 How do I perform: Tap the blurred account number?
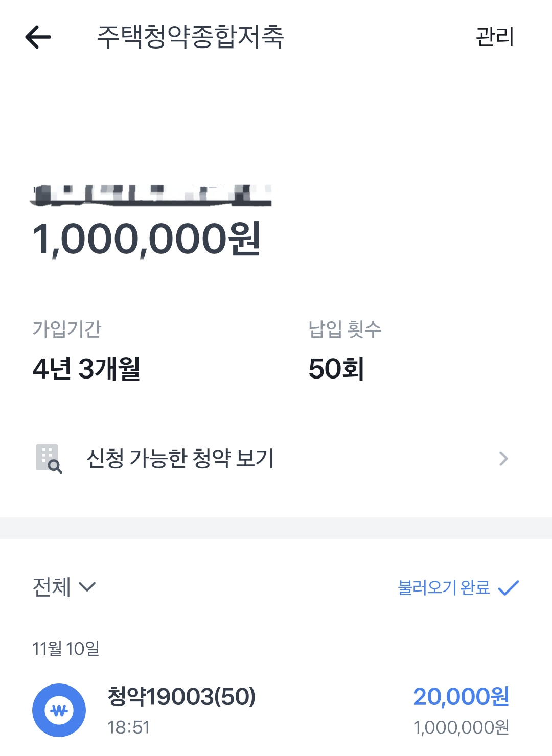151,196
